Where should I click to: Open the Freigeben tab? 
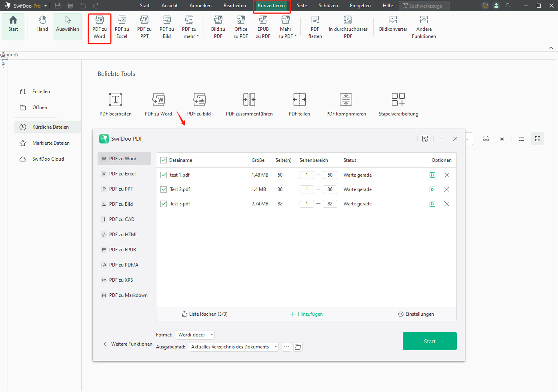pyautogui.click(x=360, y=6)
